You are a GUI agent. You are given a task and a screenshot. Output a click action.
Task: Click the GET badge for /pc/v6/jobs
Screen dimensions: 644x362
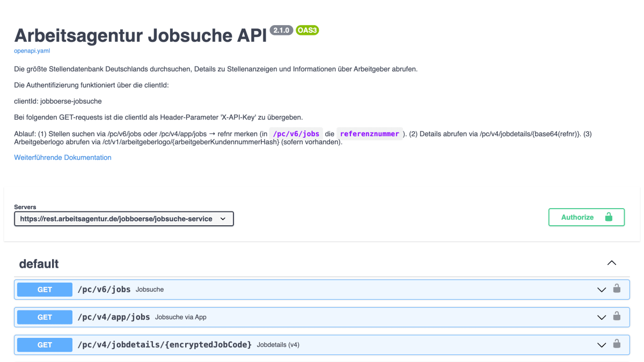click(x=45, y=290)
